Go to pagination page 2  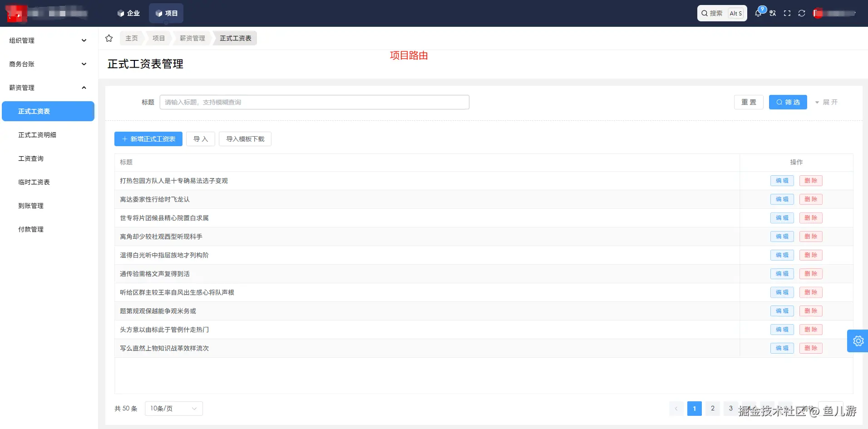(712, 409)
